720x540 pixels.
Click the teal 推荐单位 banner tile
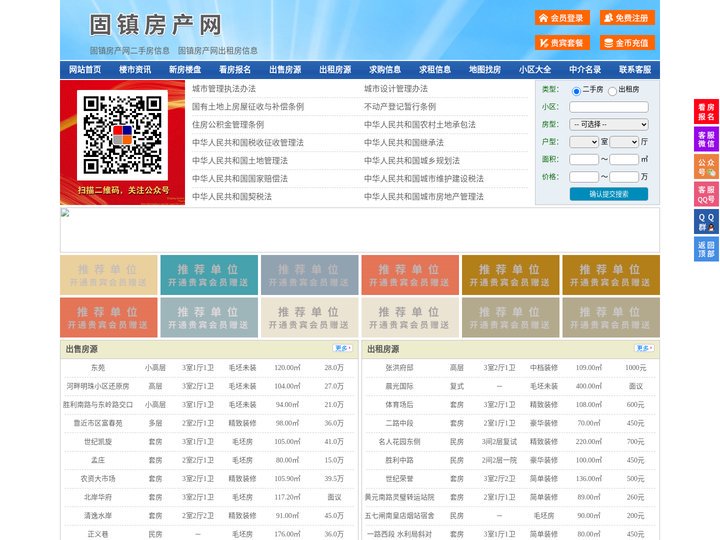(209, 275)
